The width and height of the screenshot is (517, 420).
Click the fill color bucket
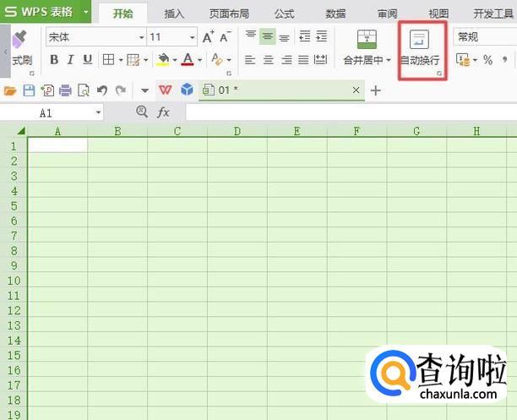click(x=163, y=60)
